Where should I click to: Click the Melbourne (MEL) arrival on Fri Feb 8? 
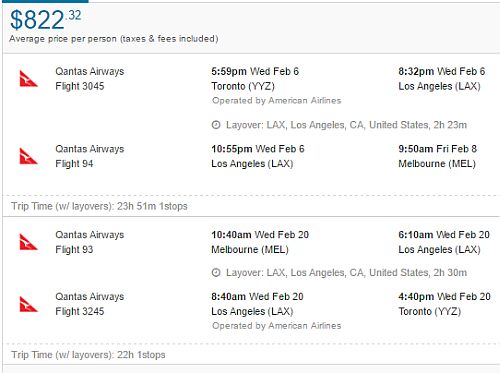437,164
